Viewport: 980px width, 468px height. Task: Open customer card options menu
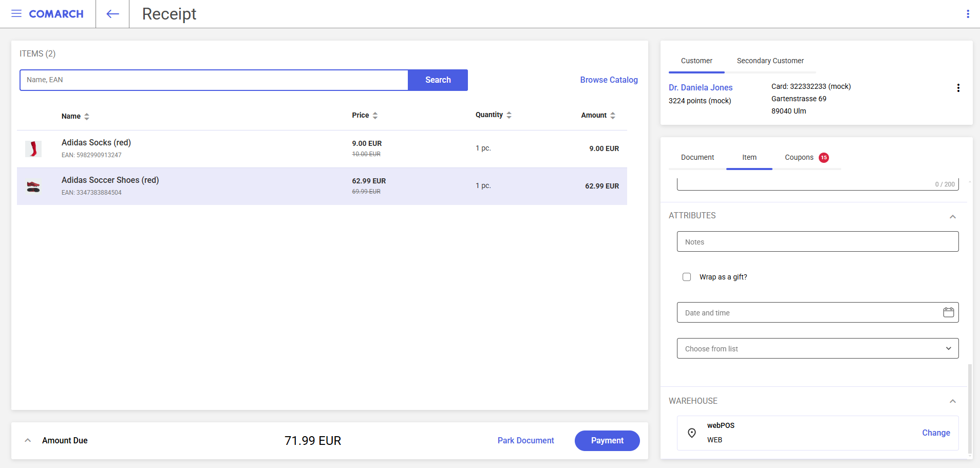point(958,88)
